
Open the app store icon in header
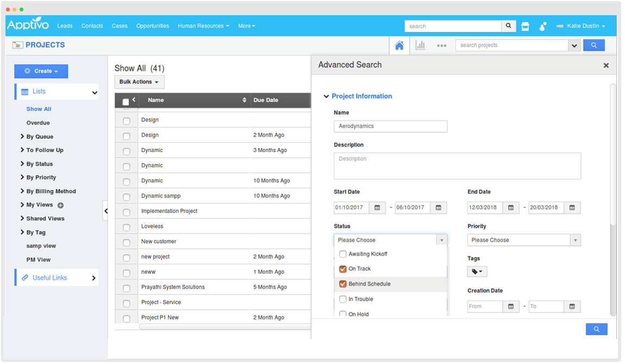coord(525,26)
